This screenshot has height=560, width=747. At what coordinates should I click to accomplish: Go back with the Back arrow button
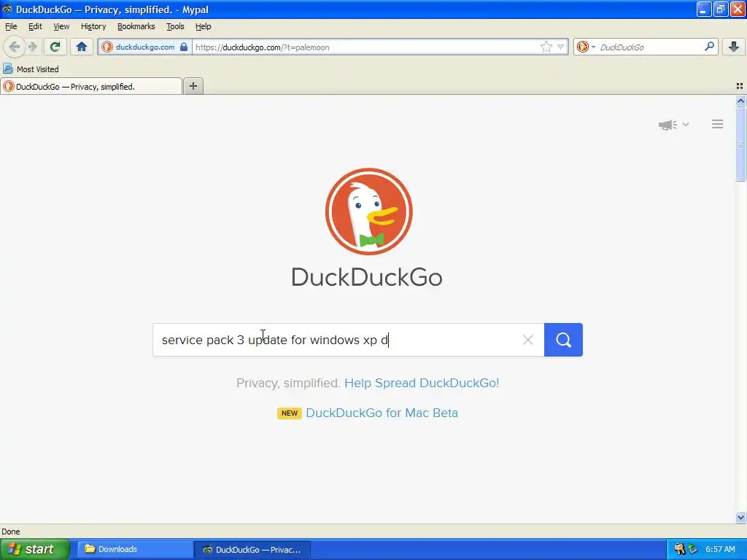click(15, 47)
